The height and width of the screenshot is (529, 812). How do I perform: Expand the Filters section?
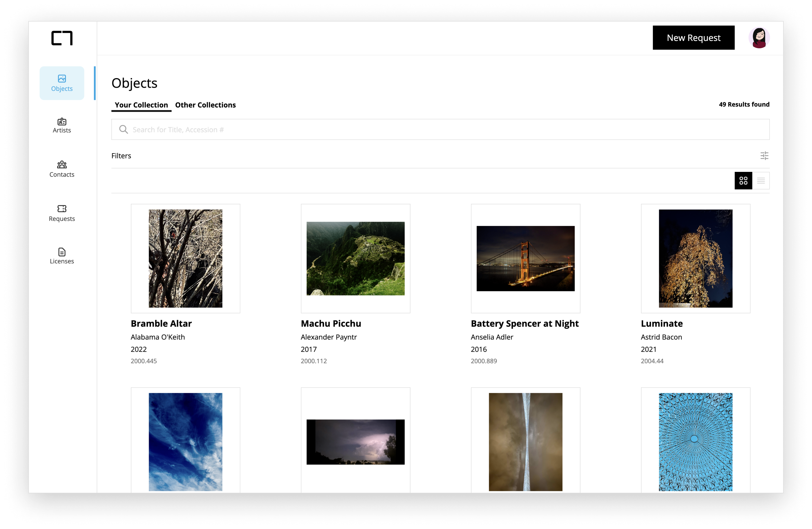440,156
